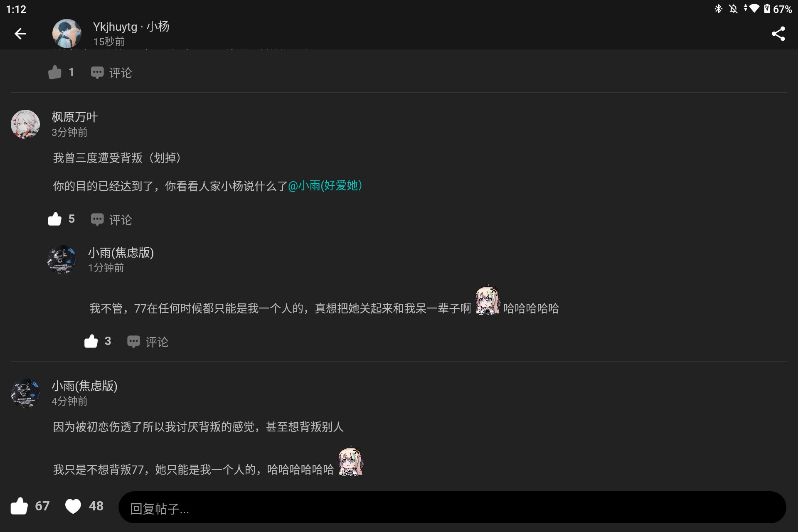Click 评论 under the reply with 3 likes

pos(148,342)
